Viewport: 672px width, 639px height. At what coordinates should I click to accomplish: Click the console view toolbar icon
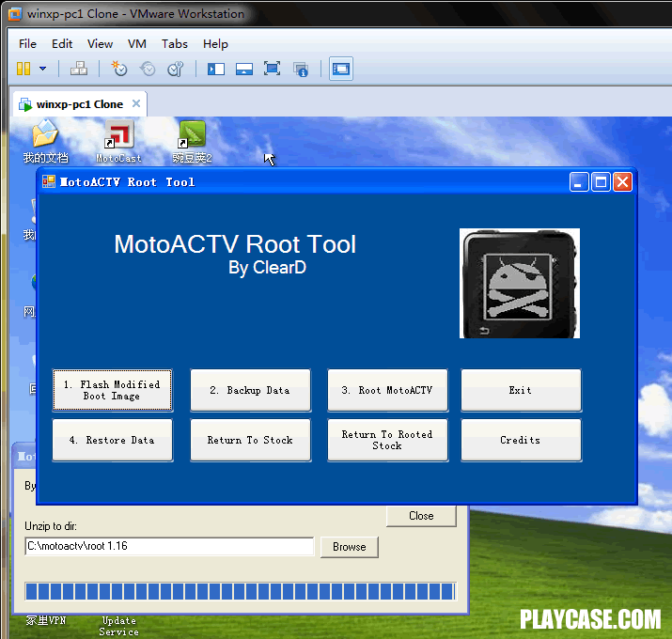341,69
